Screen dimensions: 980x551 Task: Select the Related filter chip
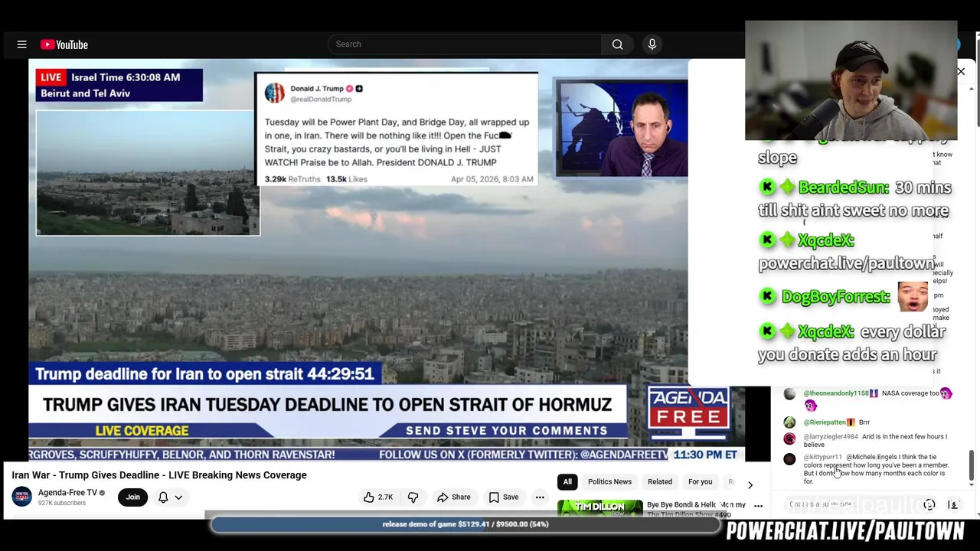pos(660,482)
